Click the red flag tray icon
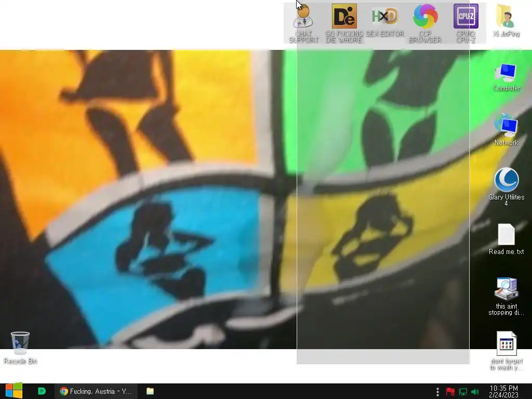The image size is (532, 399). (x=450, y=392)
